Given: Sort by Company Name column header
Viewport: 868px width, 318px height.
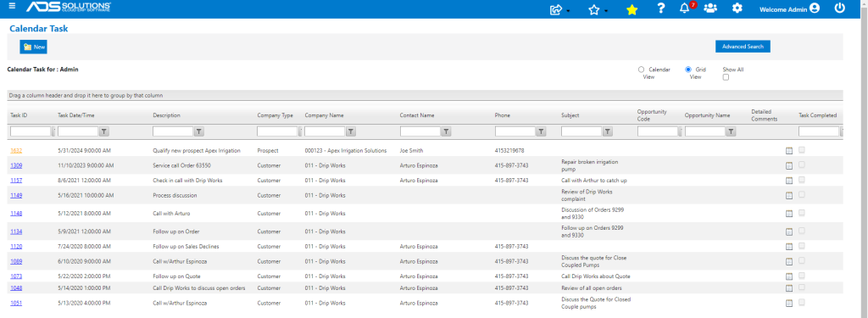Looking at the screenshot, I should (x=324, y=115).
